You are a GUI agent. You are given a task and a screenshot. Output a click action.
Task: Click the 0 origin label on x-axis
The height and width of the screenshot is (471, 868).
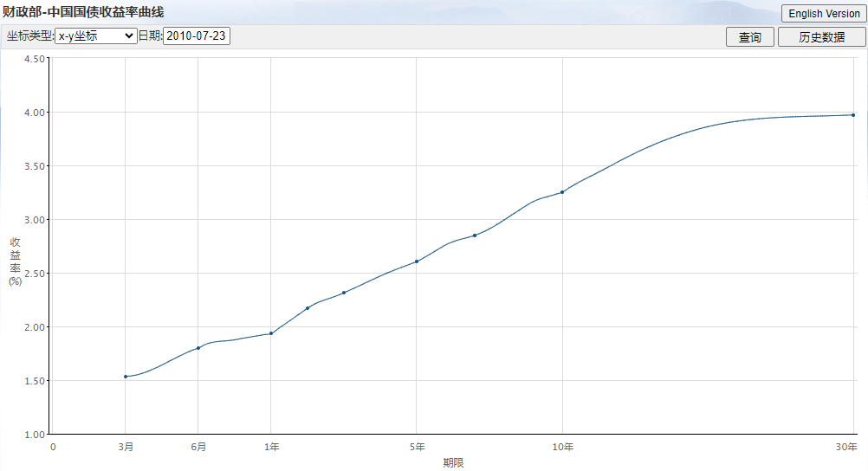click(53, 447)
